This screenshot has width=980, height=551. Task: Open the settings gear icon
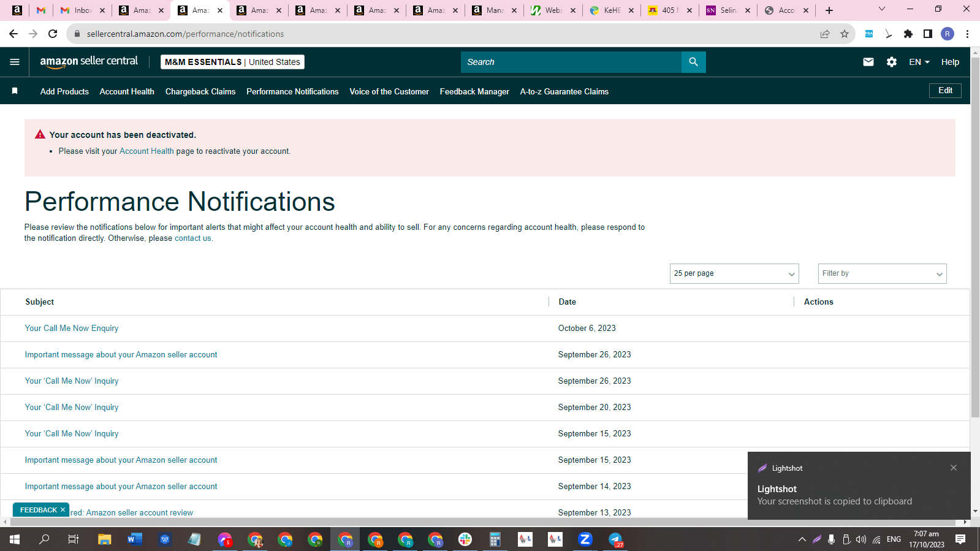pos(892,62)
